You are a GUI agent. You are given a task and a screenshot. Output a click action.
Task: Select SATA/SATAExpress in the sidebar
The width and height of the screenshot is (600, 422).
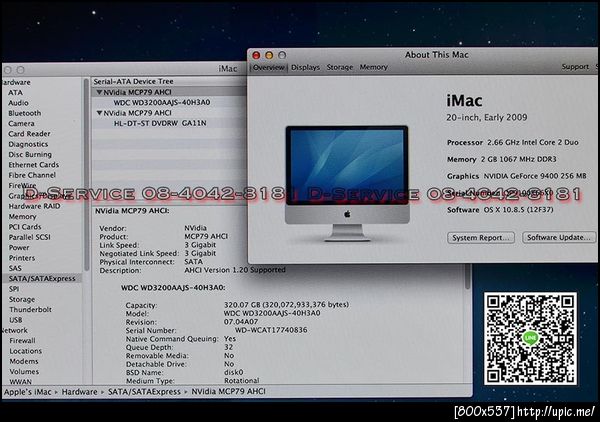41,279
